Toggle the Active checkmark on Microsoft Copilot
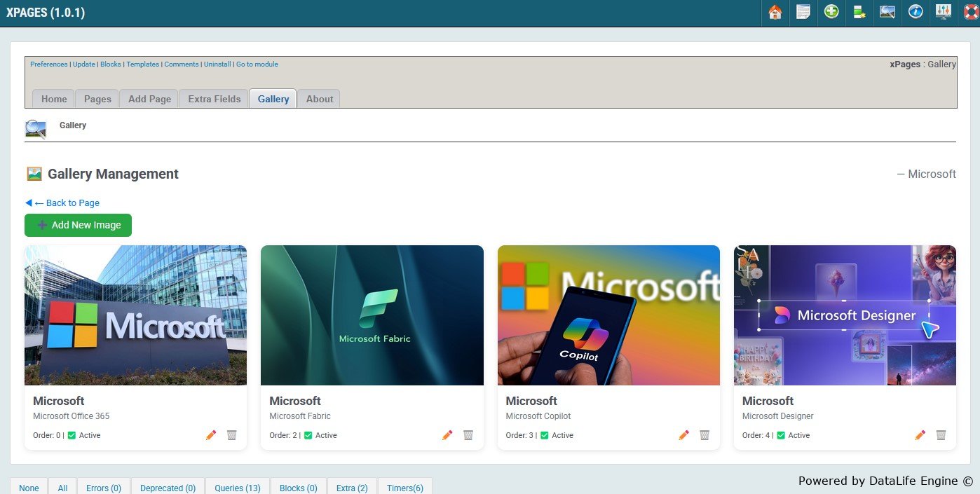Viewport: 980px width, 494px height. click(545, 435)
